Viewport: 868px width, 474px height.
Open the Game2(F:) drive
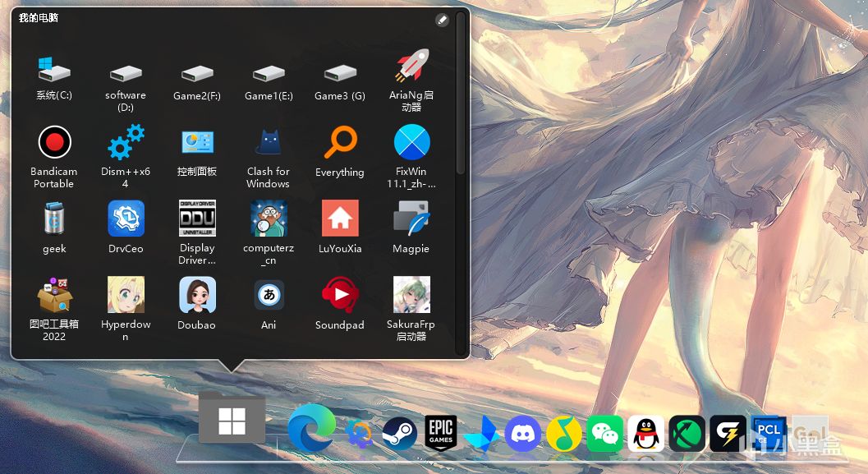[197, 74]
